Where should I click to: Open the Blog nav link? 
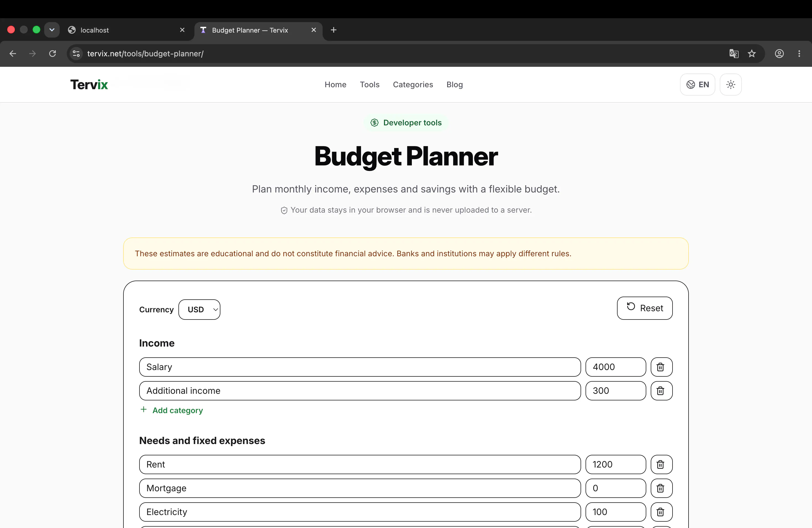[x=454, y=85]
